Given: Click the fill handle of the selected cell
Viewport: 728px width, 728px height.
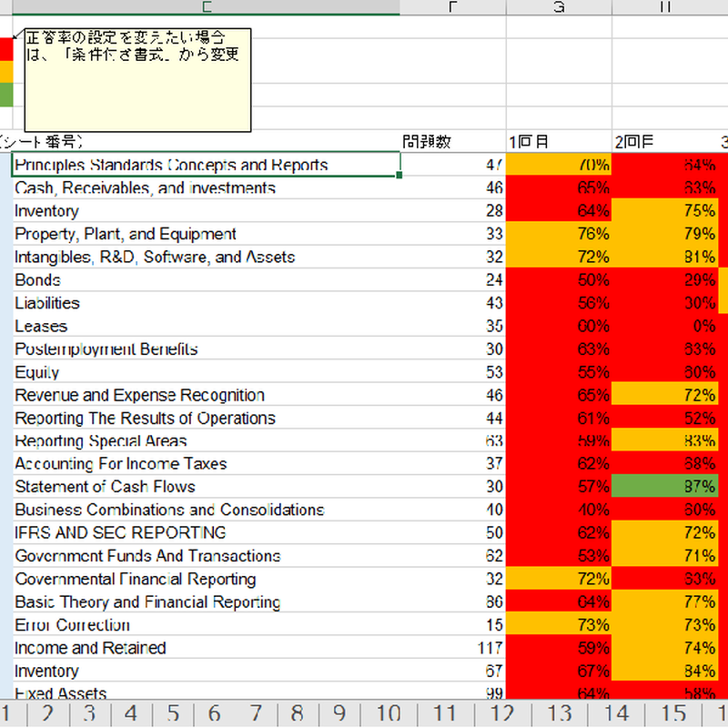Looking at the screenshot, I should pyautogui.click(x=400, y=175).
